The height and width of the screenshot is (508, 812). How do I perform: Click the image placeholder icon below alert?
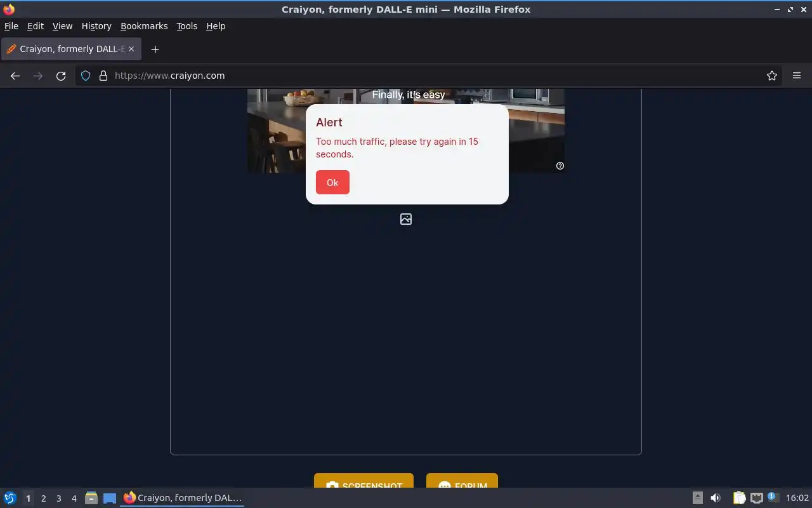[x=406, y=219]
